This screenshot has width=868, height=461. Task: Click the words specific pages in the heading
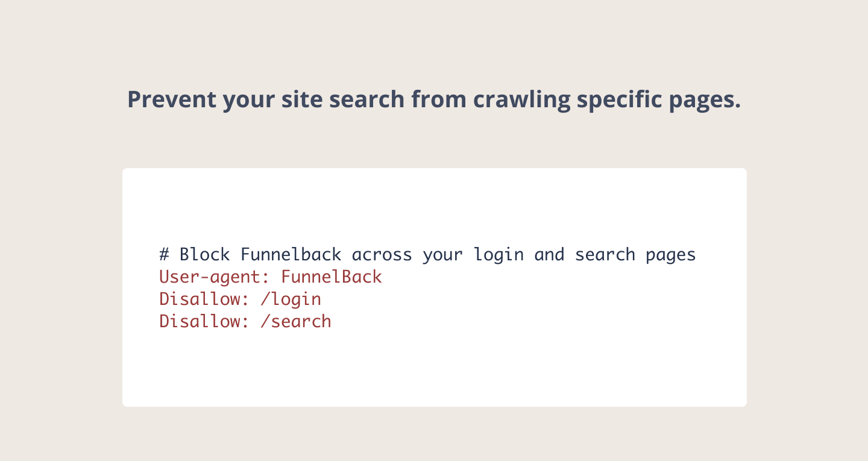pyautogui.click(x=659, y=101)
